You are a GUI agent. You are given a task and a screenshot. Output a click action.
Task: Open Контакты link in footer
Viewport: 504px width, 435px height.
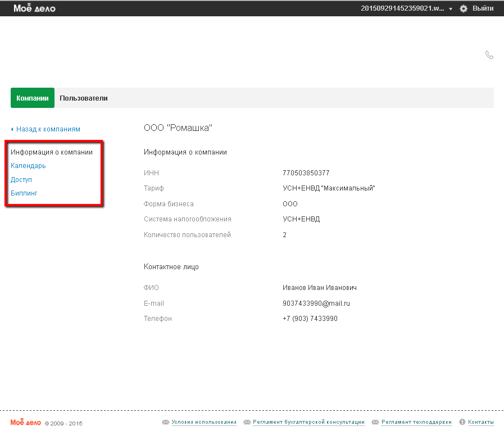481,422
